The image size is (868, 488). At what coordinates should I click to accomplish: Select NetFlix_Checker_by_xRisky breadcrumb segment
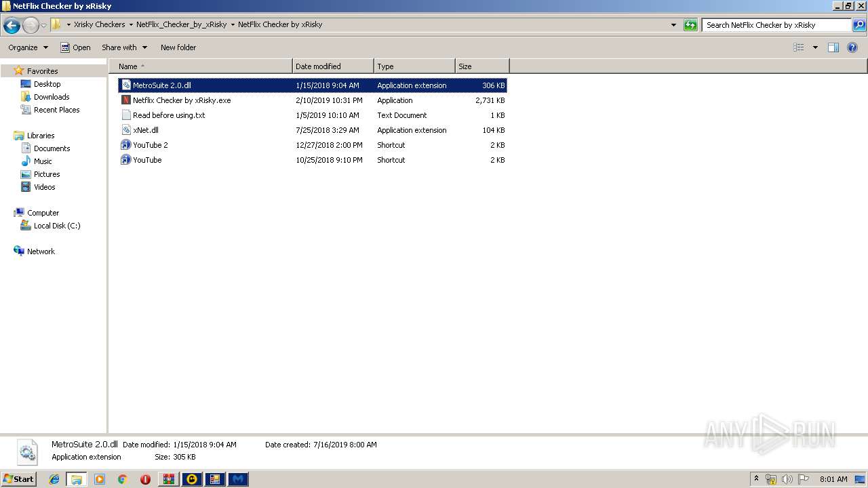(x=181, y=24)
